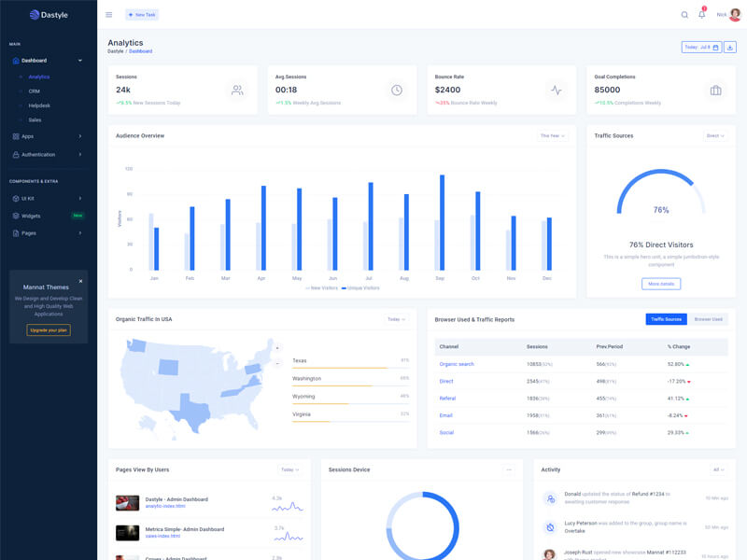Open the notifications bell
This screenshot has width=747, height=560.
click(702, 15)
